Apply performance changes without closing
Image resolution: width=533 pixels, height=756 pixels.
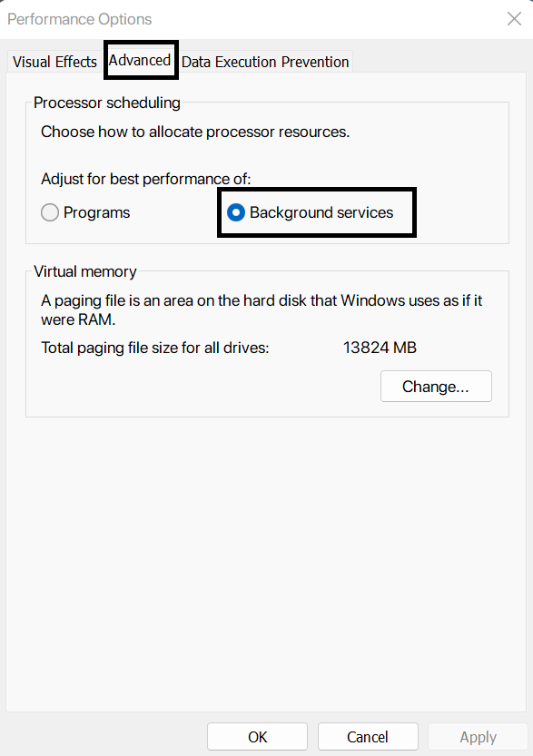pos(478,737)
